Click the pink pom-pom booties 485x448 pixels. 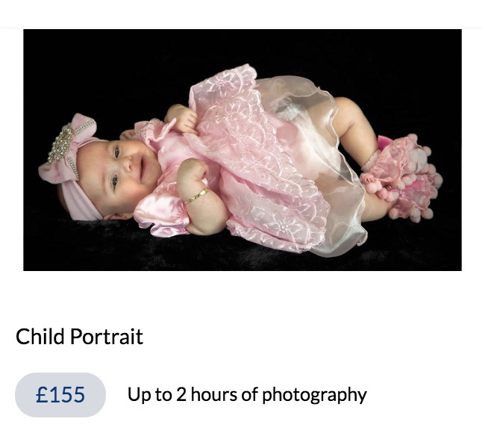402,178
